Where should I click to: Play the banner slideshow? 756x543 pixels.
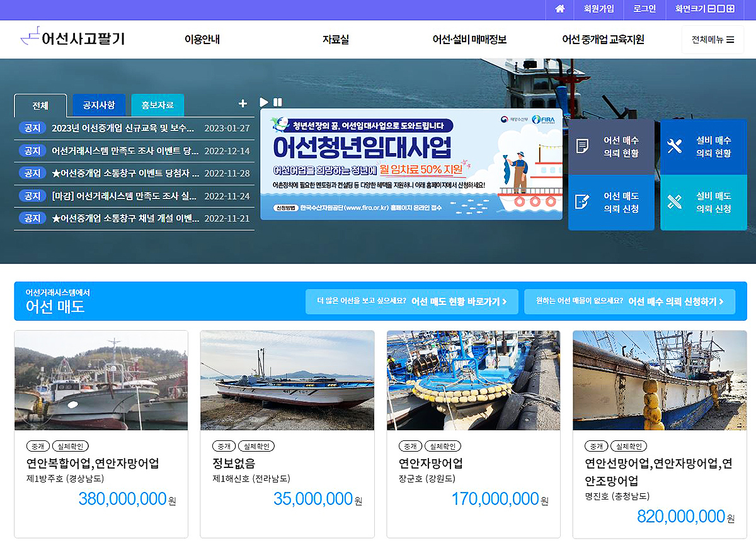click(x=264, y=102)
